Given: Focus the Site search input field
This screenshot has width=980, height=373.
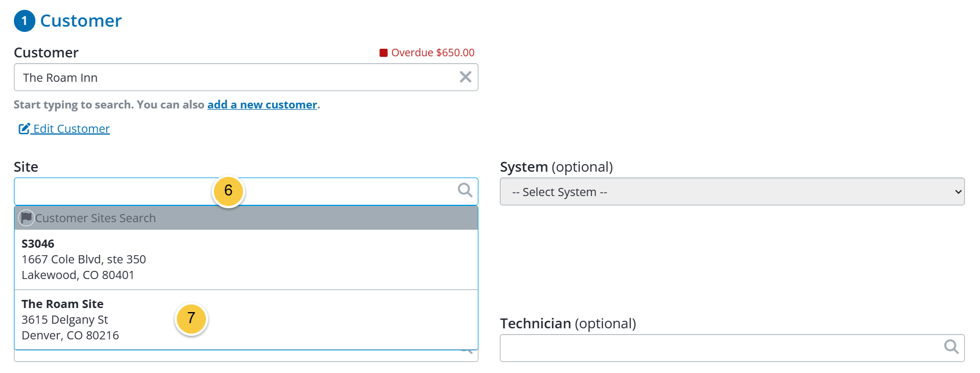Looking at the screenshot, I should click(x=246, y=191).
